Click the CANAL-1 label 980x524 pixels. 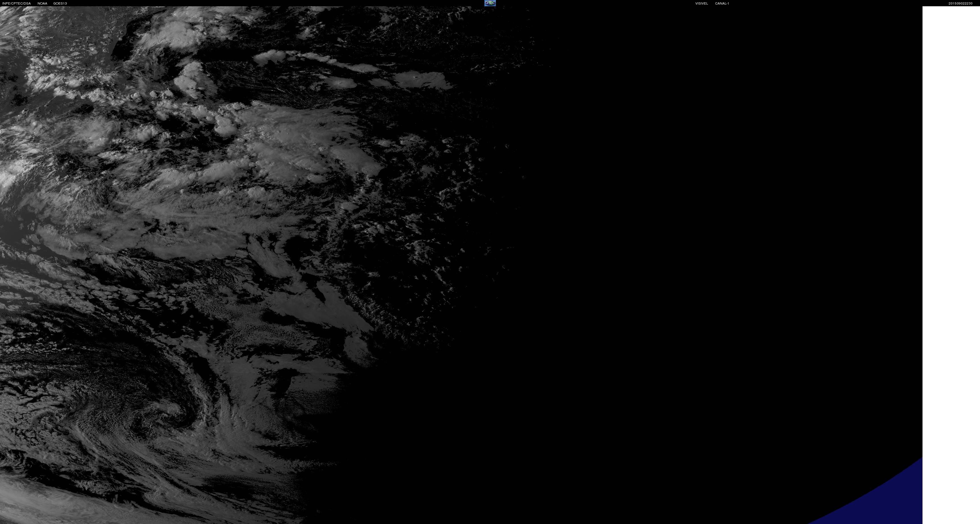[x=722, y=3]
